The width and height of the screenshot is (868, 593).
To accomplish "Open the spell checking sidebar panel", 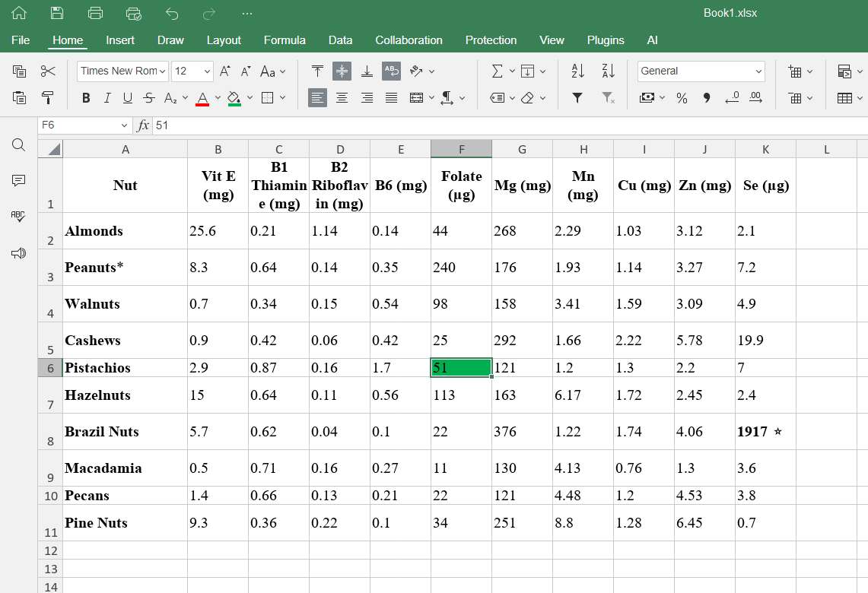I will [19, 217].
